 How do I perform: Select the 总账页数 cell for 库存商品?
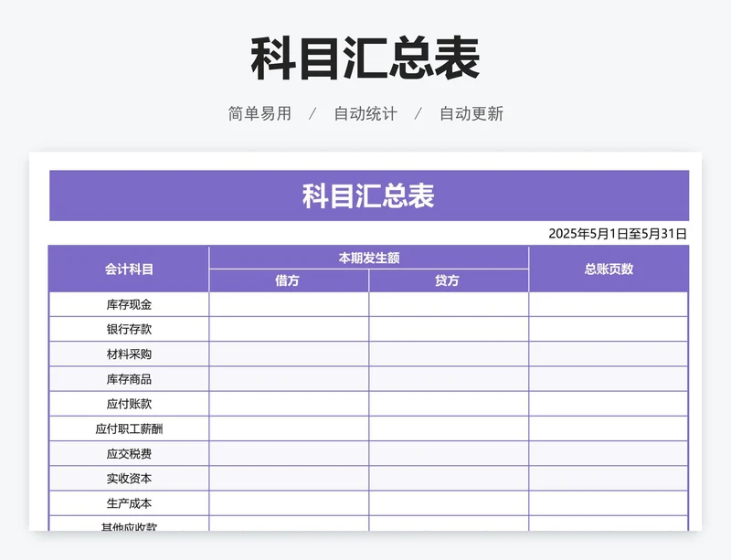pyautogui.click(x=609, y=379)
